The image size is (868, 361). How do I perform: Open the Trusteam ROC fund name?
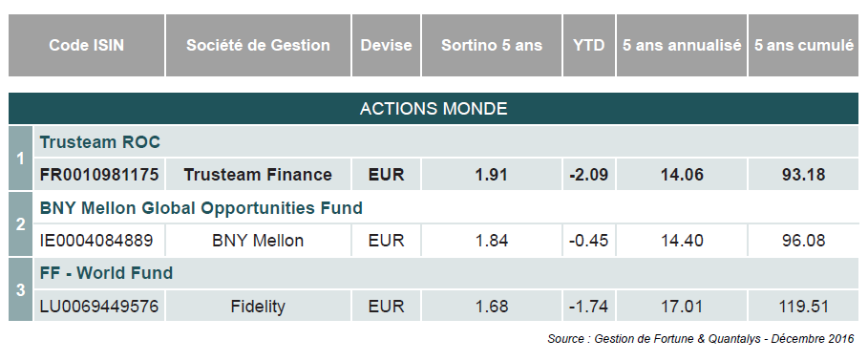99,142
